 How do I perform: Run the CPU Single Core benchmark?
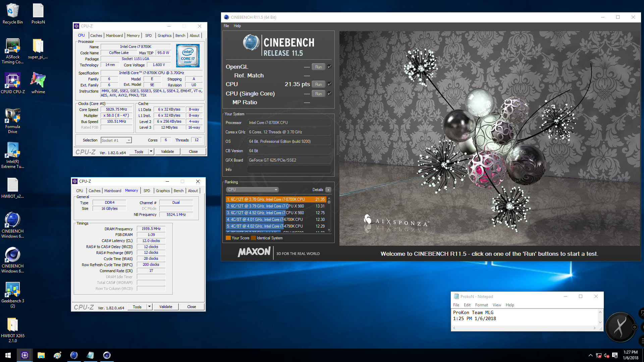[318, 94]
